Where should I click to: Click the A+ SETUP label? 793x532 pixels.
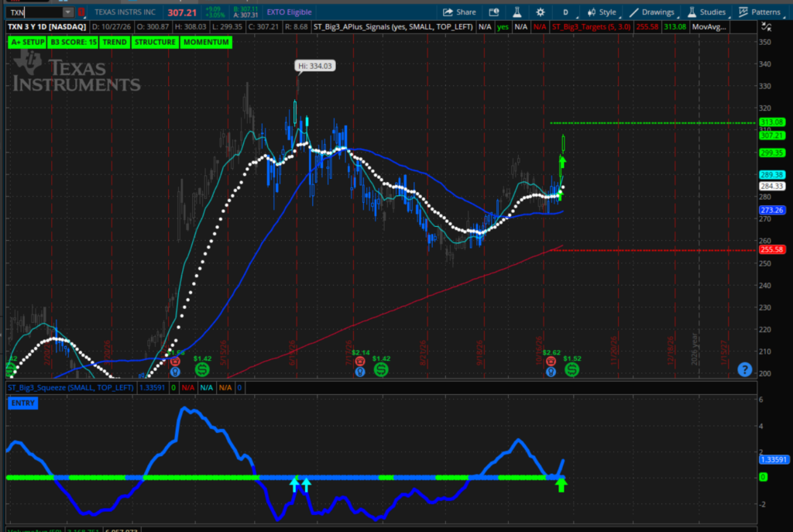(27, 42)
